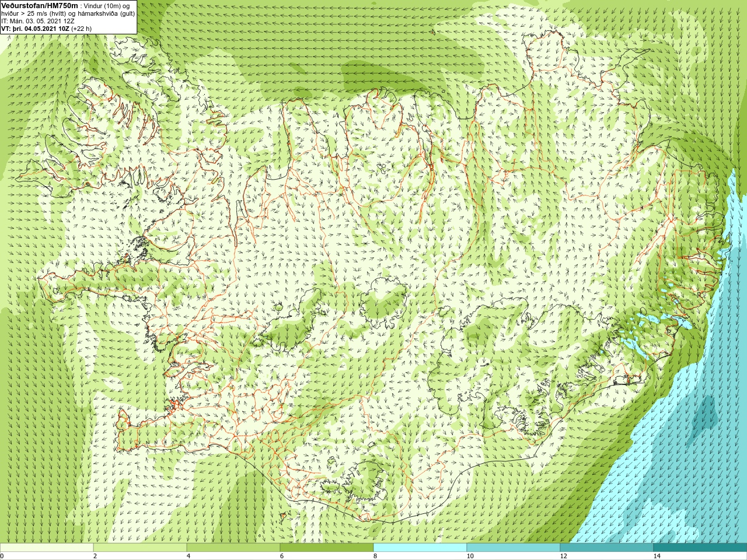
Task: Click the 'hviður > 25 m/s' legend description line
Action: pyautogui.click(x=68, y=13)
